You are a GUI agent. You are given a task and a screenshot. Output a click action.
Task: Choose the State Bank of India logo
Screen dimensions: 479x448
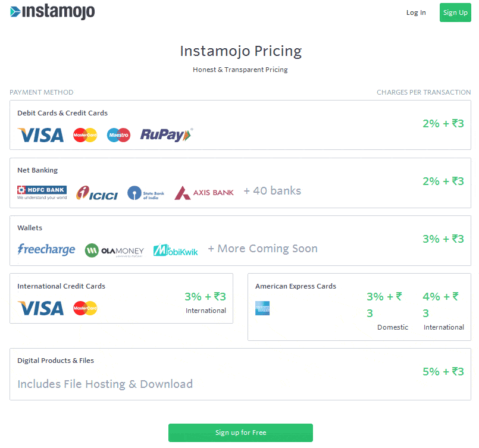click(x=146, y=193)
